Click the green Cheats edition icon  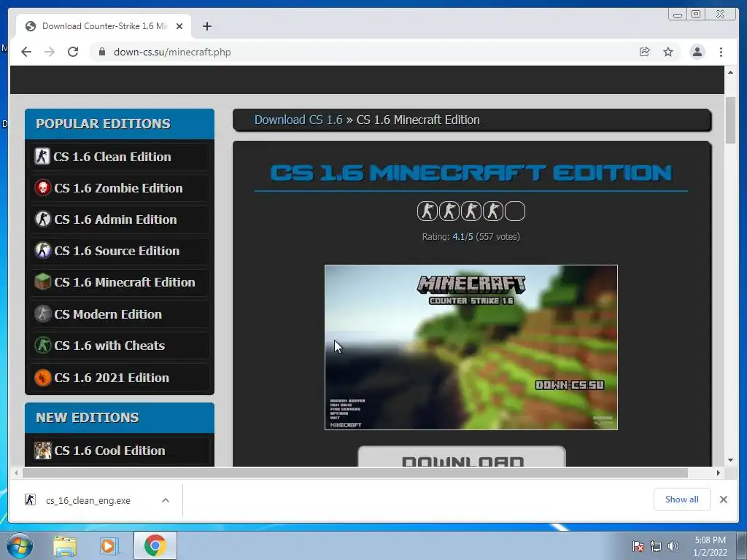tap(42, 345)
